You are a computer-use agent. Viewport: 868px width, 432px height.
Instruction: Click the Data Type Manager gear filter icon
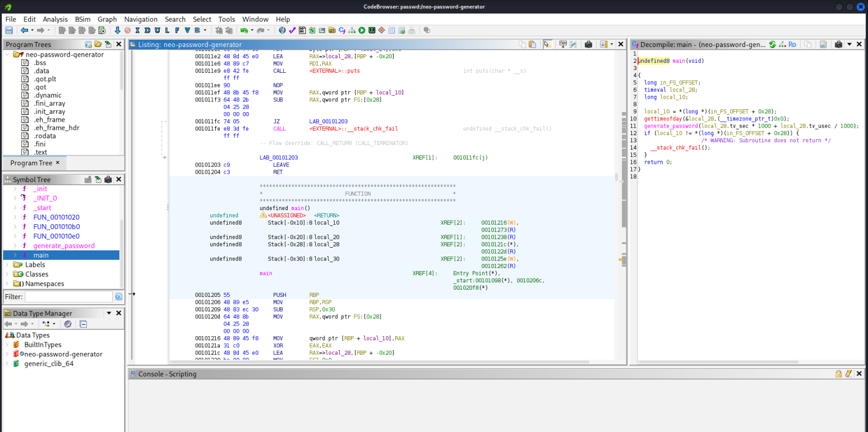pyautogui.click(x=68, y=324)
